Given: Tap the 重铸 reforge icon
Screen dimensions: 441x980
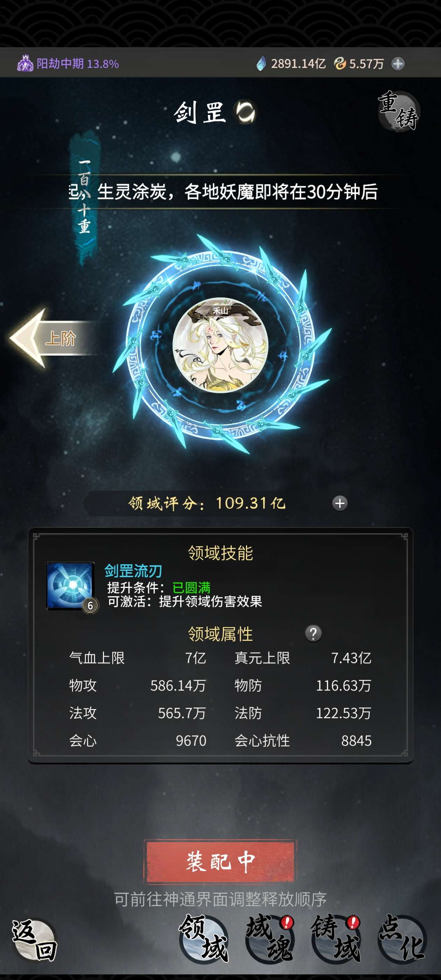Looking at the screenshot, I should coord(399,111).
